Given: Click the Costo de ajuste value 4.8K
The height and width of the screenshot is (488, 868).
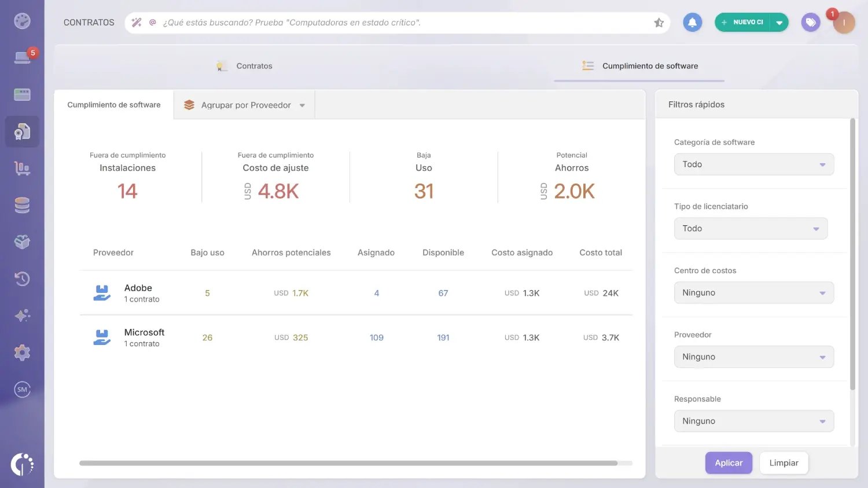Looking at the screenshot, I should click(x=278, y=191).
